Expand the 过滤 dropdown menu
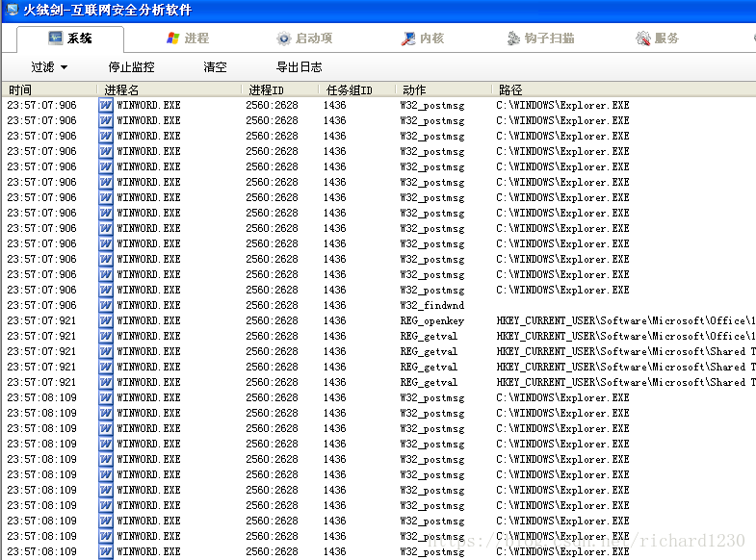 coord(49,67)
